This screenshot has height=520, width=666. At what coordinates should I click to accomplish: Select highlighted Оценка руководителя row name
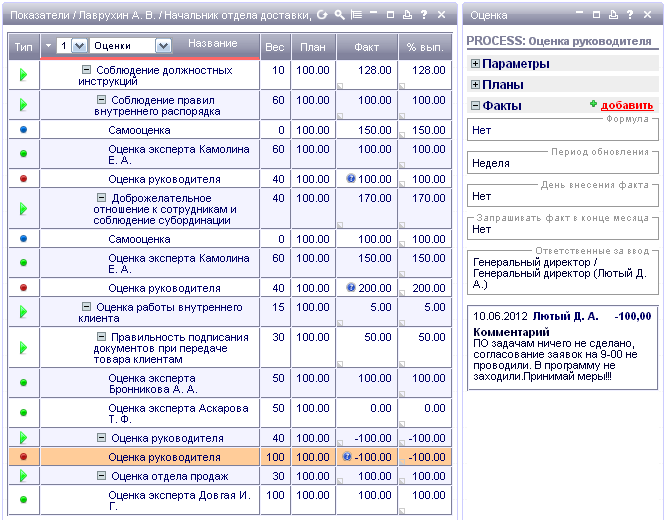[164, 457]
